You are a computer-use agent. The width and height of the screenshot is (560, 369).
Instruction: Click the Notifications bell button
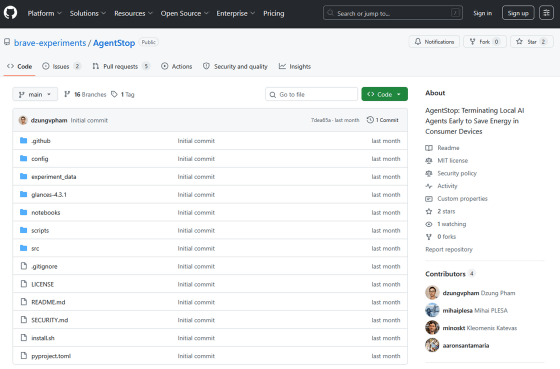pos(435,42)
